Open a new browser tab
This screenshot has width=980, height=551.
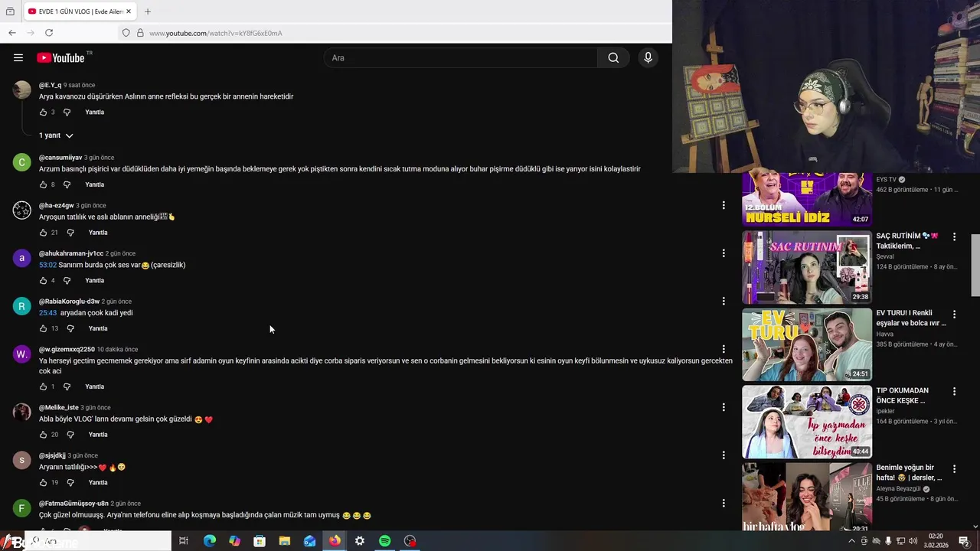148,11
